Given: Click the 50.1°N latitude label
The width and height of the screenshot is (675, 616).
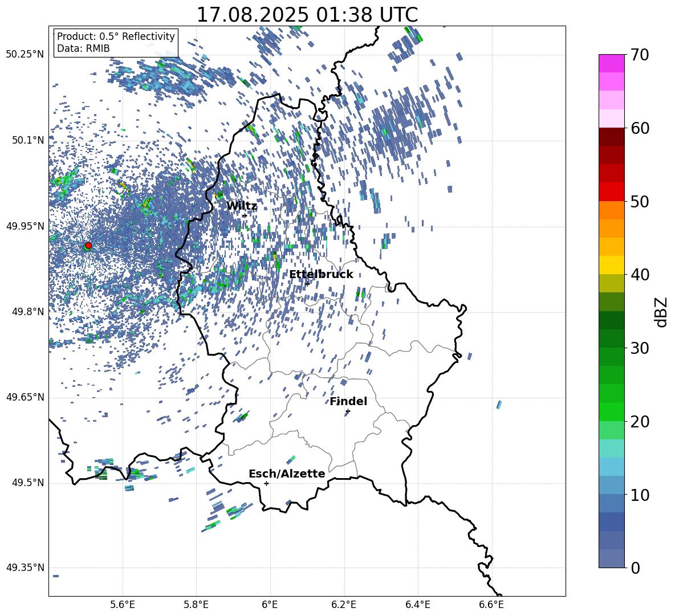Looking at the screenshot, I should coord(27,140).
